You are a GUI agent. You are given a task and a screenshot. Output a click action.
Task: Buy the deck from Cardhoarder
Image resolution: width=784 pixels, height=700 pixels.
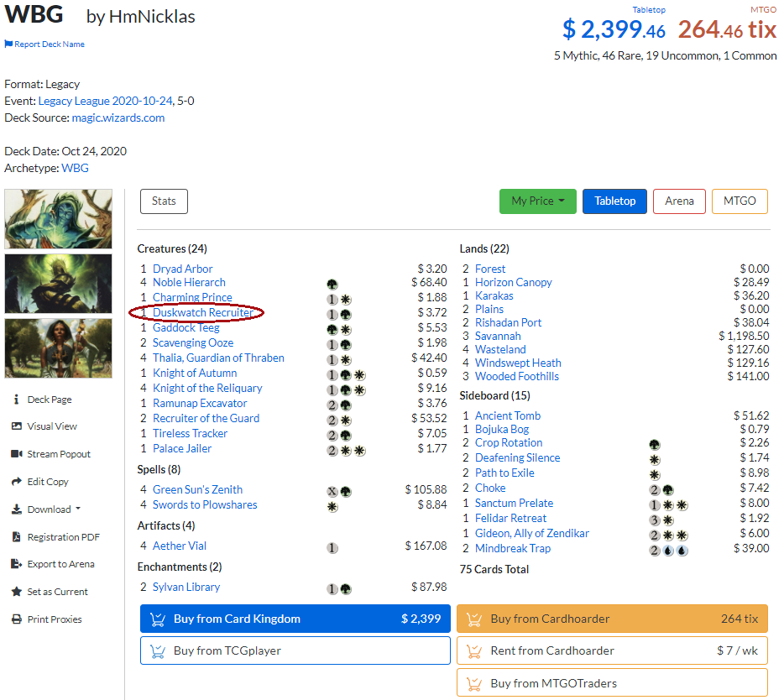click(x=612, y=619)
